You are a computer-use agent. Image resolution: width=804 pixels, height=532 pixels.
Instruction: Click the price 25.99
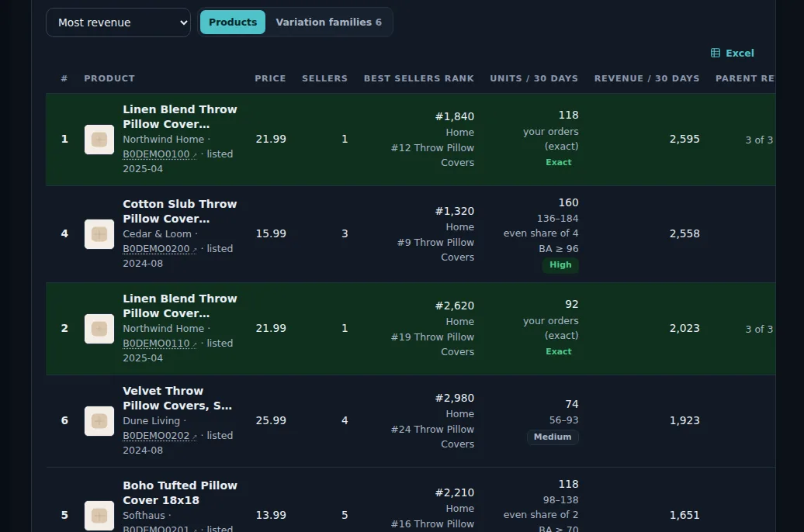pyautogui.click(x=271, y=420)
